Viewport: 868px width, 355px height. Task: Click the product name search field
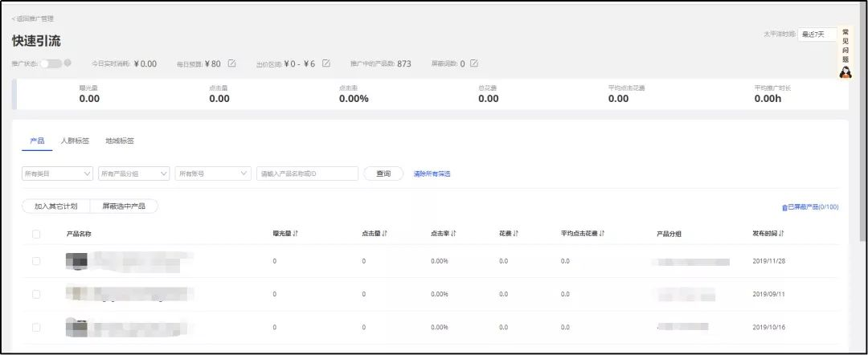(x=307, y=173)
